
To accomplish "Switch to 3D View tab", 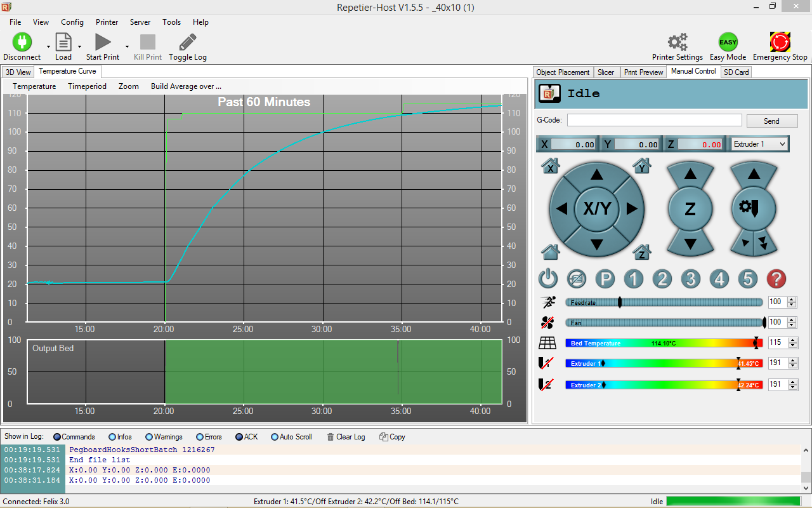I will click(18, 72).
